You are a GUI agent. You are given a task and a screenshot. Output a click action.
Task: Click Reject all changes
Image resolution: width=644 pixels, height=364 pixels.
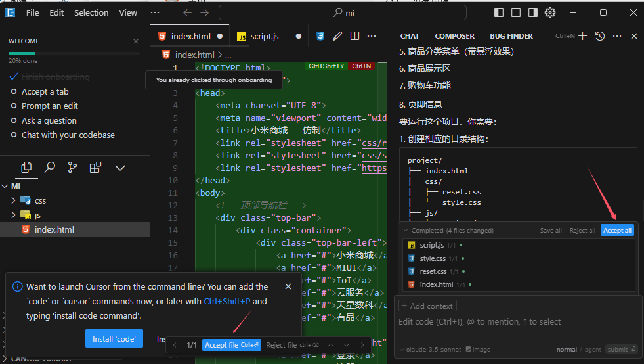pos(582,231)
